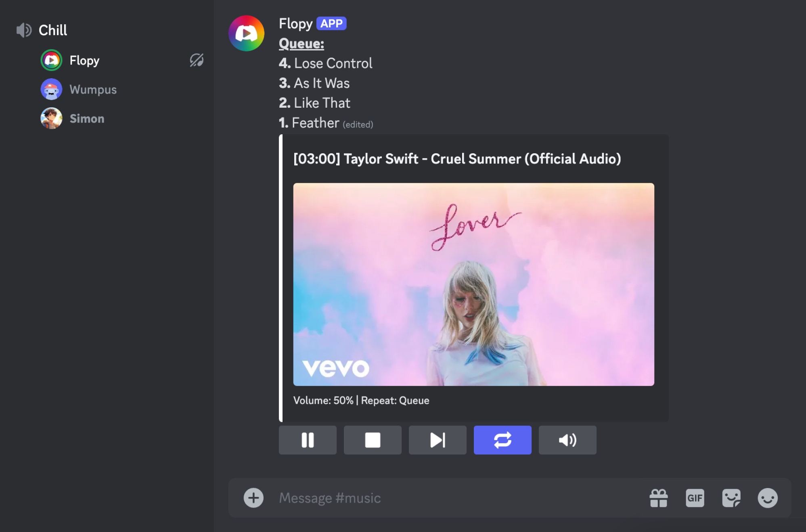The image size is (806, 532).
Task: Toggle the repeat queue button
Action: click(502, 440)
